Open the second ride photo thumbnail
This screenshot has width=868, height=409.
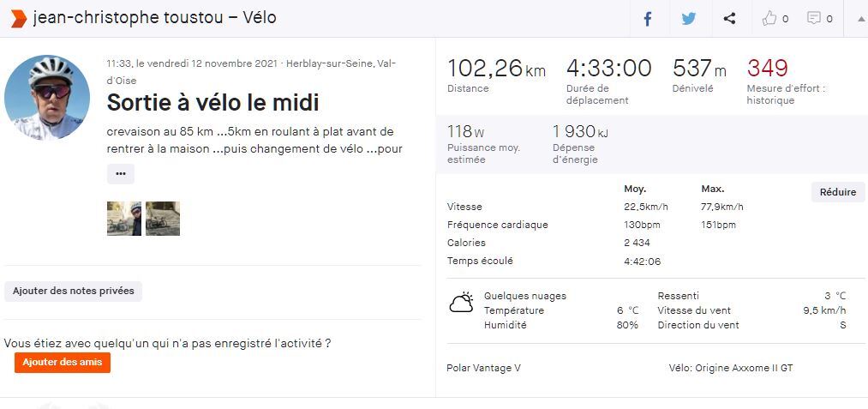coord(163,219)
